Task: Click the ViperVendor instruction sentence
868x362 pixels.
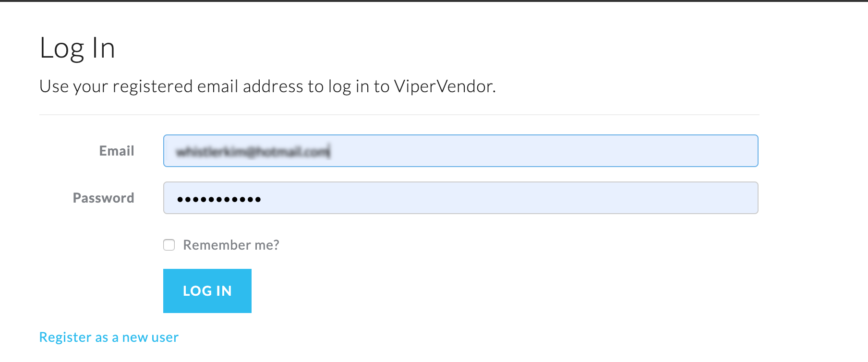Action: click(x=267, y=86)
